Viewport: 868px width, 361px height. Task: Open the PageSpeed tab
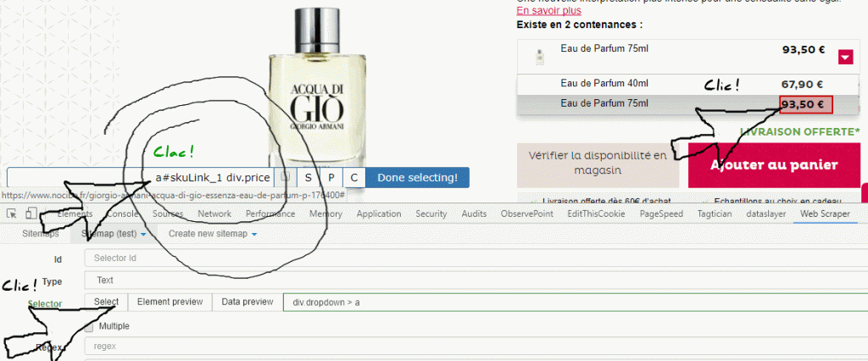tap(661, 214)
